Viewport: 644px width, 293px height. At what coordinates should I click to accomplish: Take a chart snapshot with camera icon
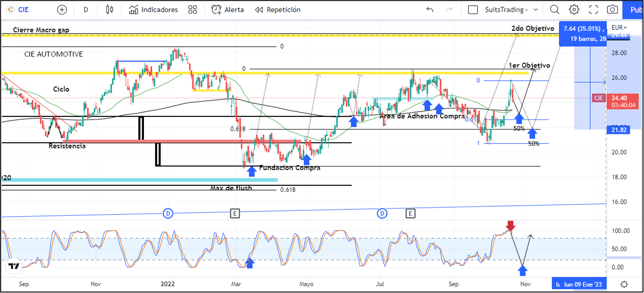[613, 10]
